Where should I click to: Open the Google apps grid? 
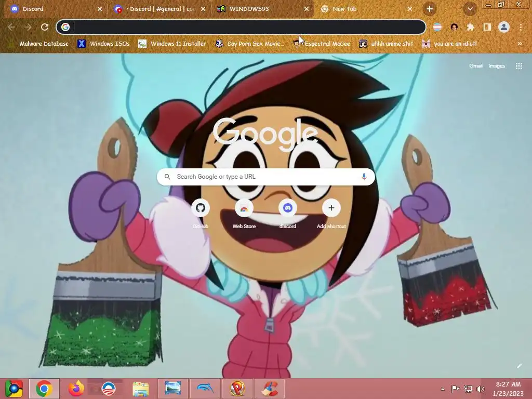point(519,66)
